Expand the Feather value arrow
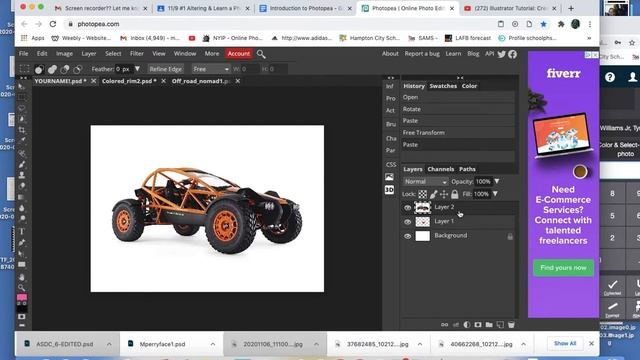 coord(138,69)
